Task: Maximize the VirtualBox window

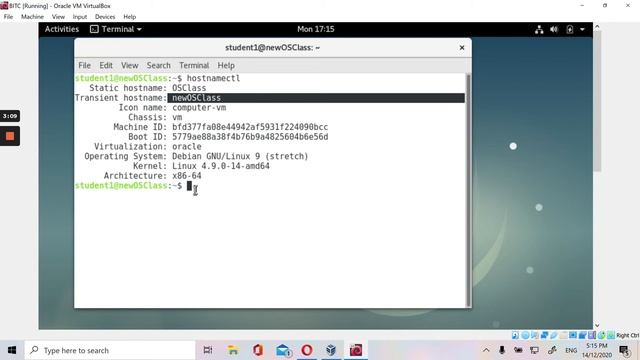Action: click(x=605, y=5)
